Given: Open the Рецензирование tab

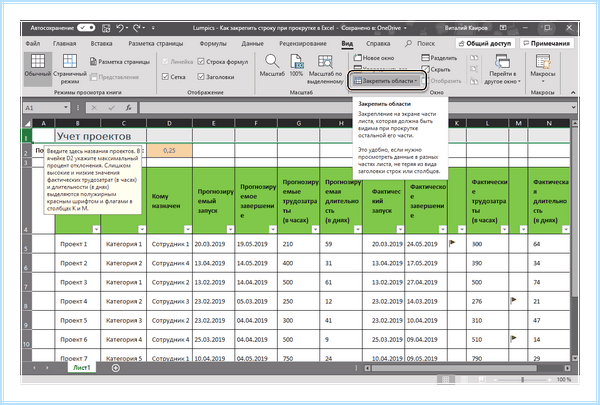Looking at the screenshot, I should 303,43.
